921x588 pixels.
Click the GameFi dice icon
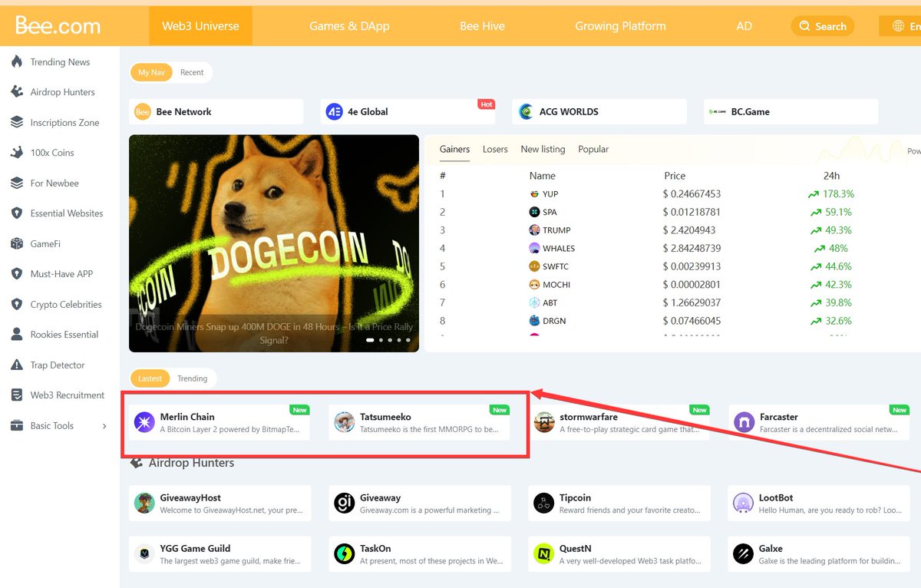click(x=17, y=244)
